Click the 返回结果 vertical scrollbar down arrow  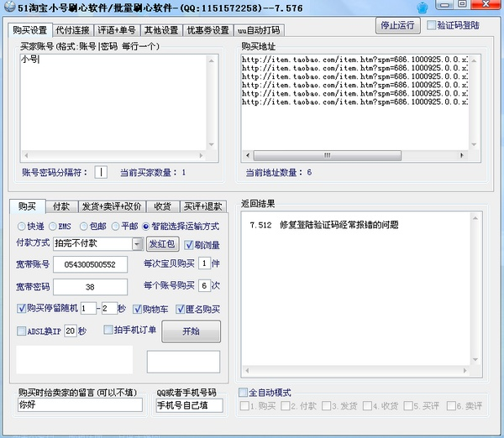pos(475,360)
